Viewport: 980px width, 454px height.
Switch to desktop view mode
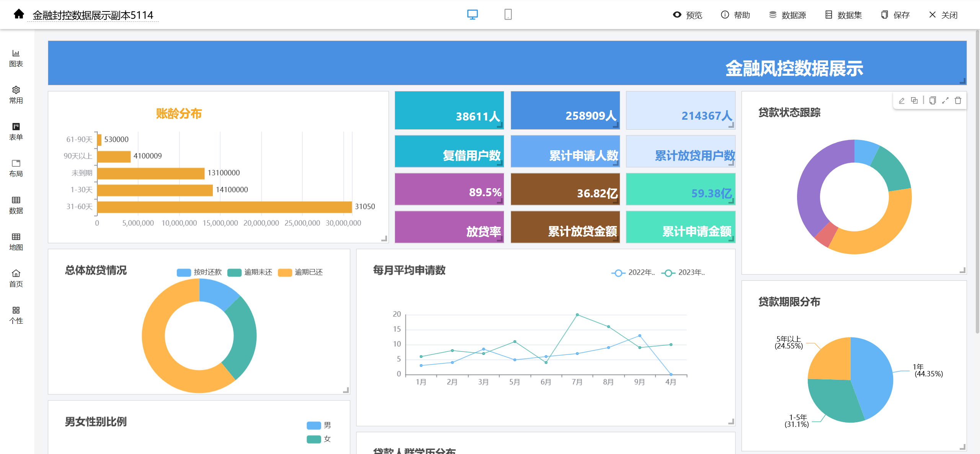[x=472, y=15]
